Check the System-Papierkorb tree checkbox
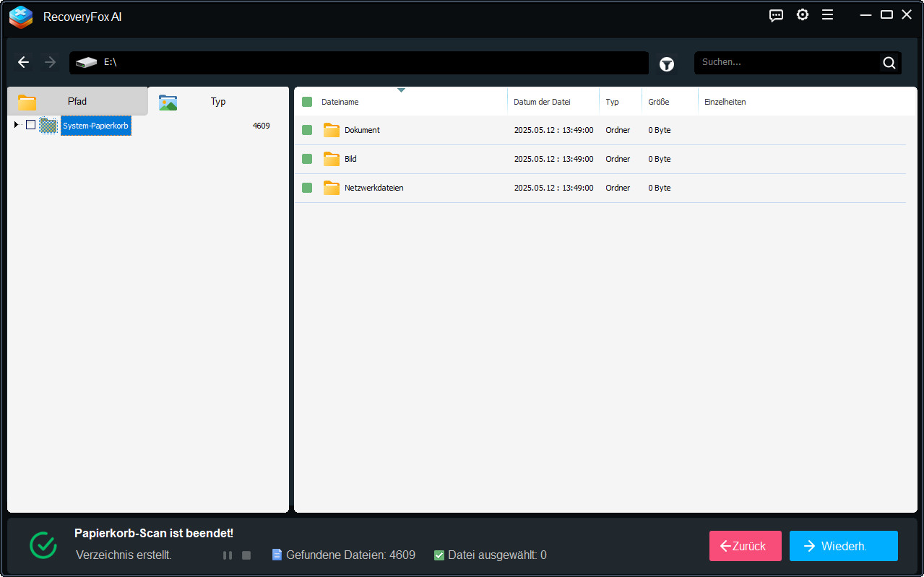 pos(30,125)
